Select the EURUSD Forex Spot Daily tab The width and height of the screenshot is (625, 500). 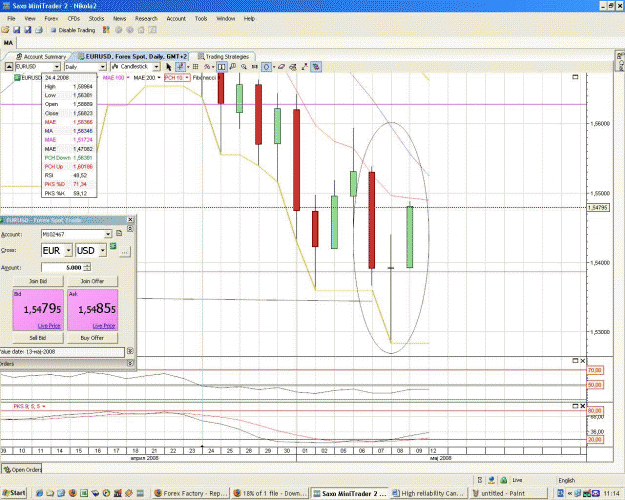(x=133, y=57)
